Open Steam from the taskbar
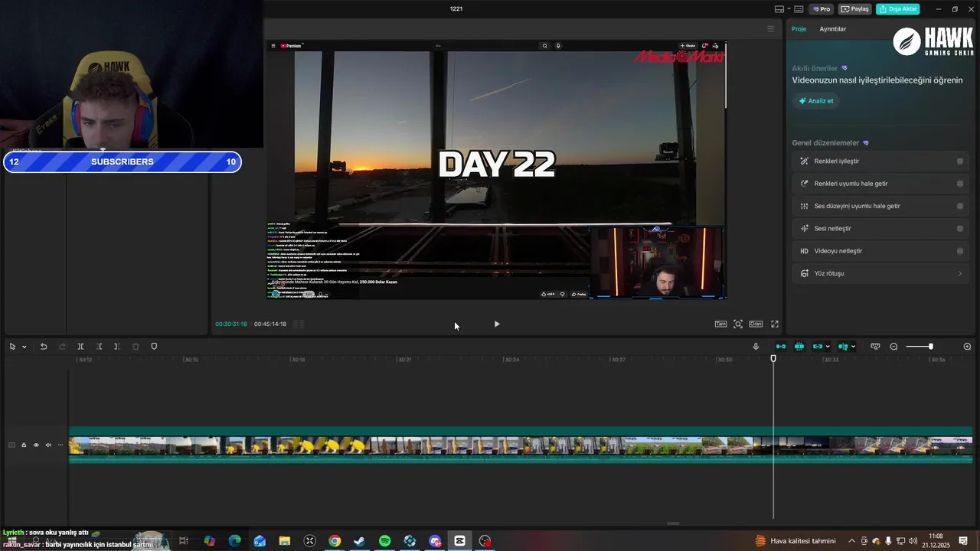This screenshot has width=980, height=551. [359, 541]
